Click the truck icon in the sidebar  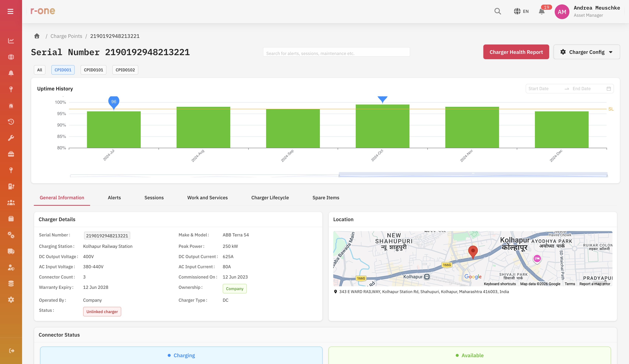tap(11, 251)
